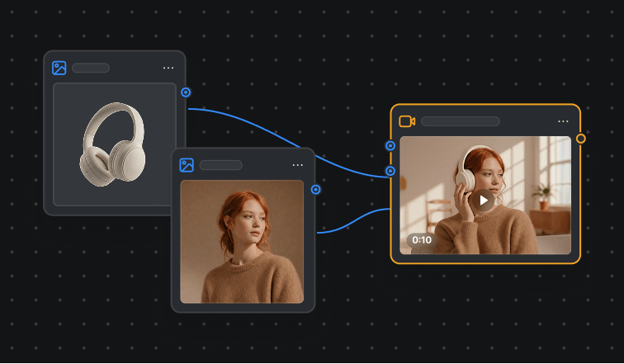Click the 0:10 duration badge on the video
624x364 pixels.
(x=422, y=240)
